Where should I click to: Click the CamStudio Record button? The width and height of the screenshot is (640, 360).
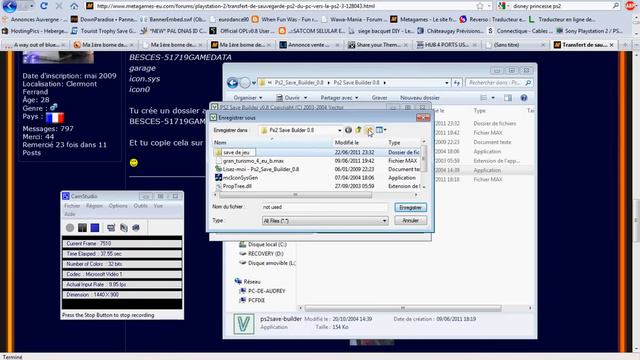click(x=70, y=228)
